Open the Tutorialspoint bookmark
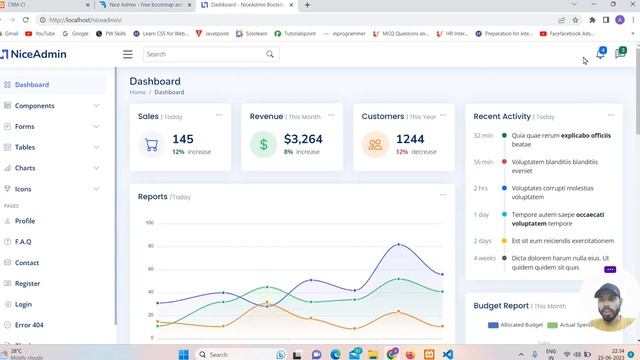 tap(295, 33)
